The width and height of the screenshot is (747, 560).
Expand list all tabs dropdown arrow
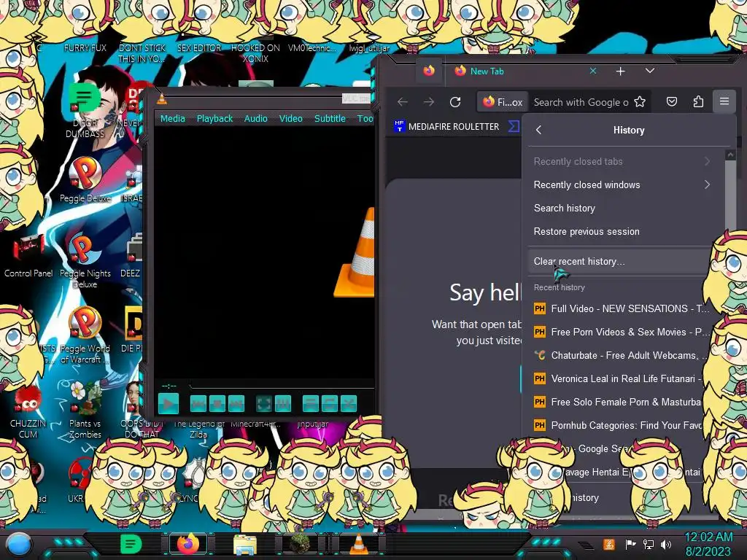pos(650,71)
